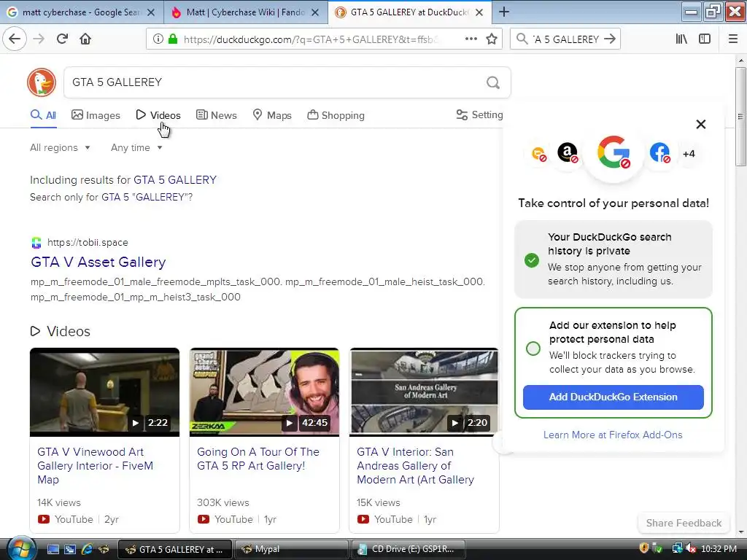Image resolution: width=747 pixels, height=560 pixels.
Task: Reload the current page
Action: 62,39
